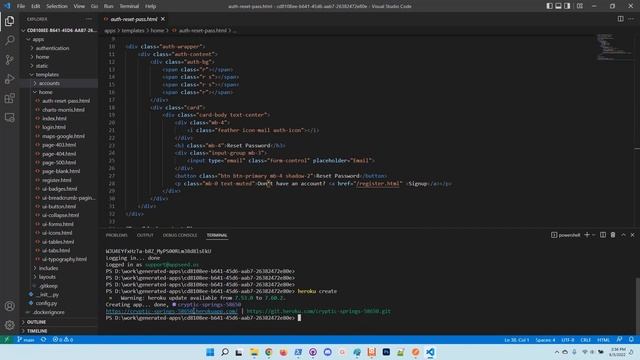Open the terminal launch profile dropdown arrow
The image size is (640, 360).
click(593, 235)
